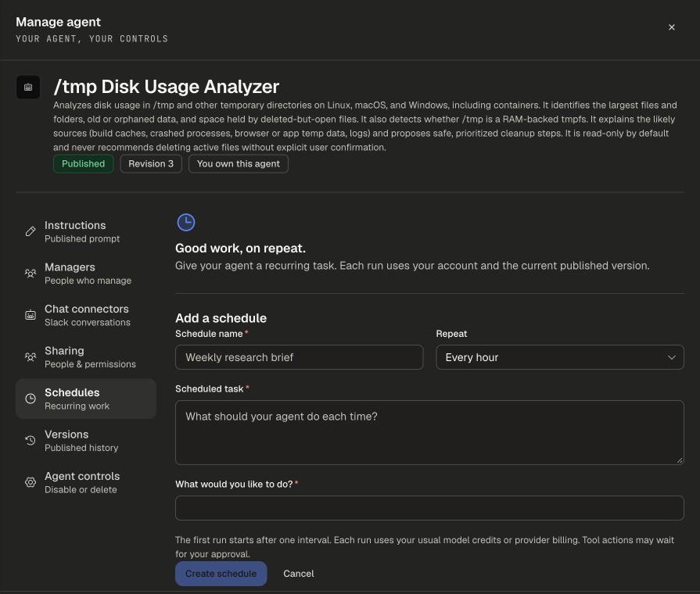Image resolution: width=700 pixels, height=594 pixels.
Task: Expand the Repeat dropdown showing Every hour
Action: coord(560,357)
